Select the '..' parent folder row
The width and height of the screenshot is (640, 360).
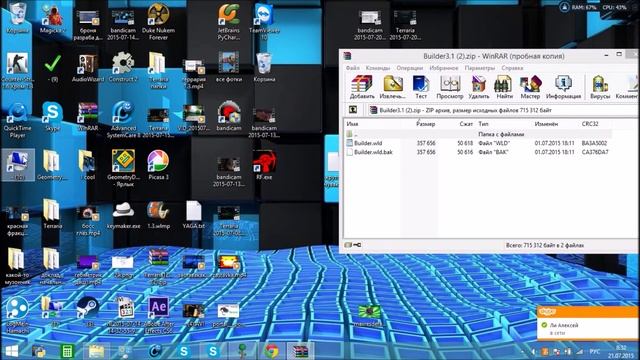click(x=478, y=134)
